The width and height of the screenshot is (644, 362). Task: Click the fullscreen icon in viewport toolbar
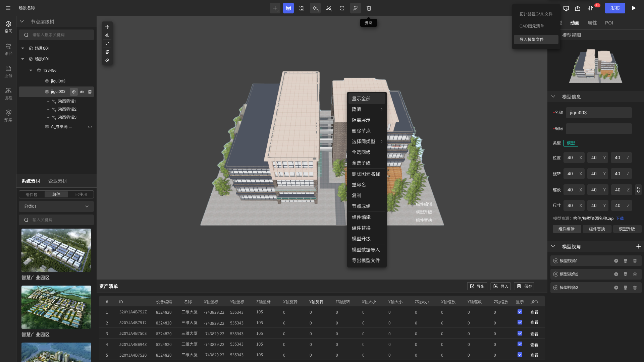107,44
